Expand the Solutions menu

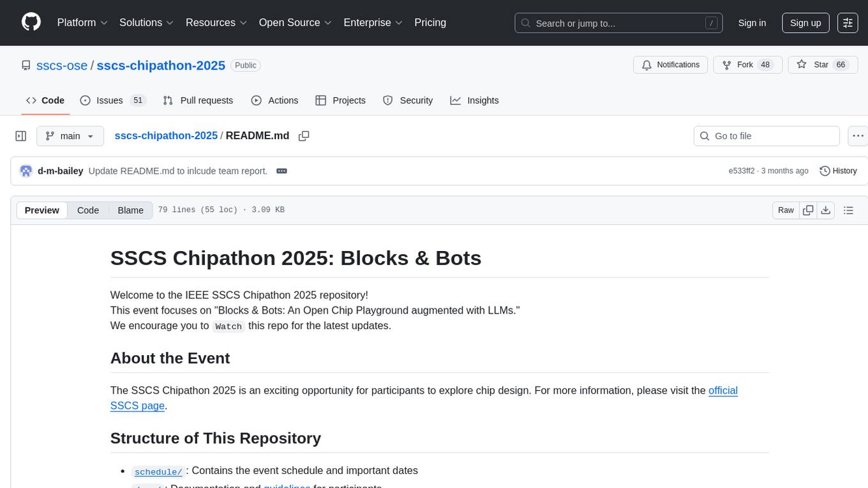[x=147, y=22]
